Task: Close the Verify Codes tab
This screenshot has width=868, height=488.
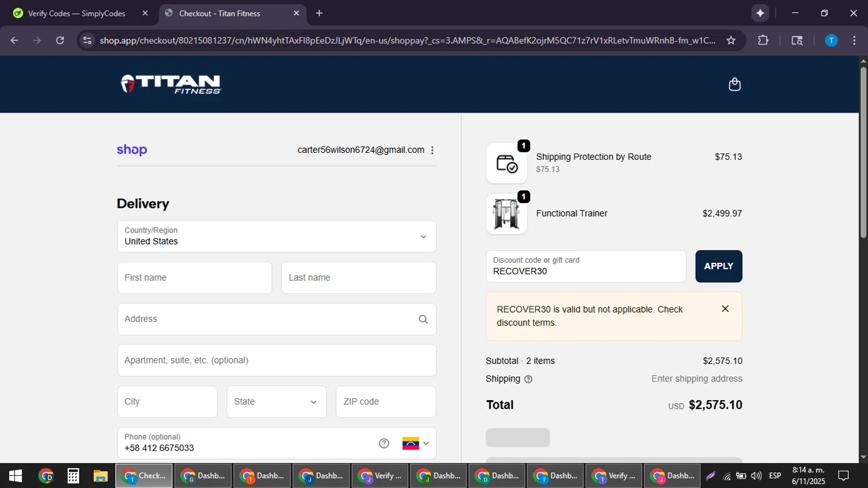Action: (145, 13)
